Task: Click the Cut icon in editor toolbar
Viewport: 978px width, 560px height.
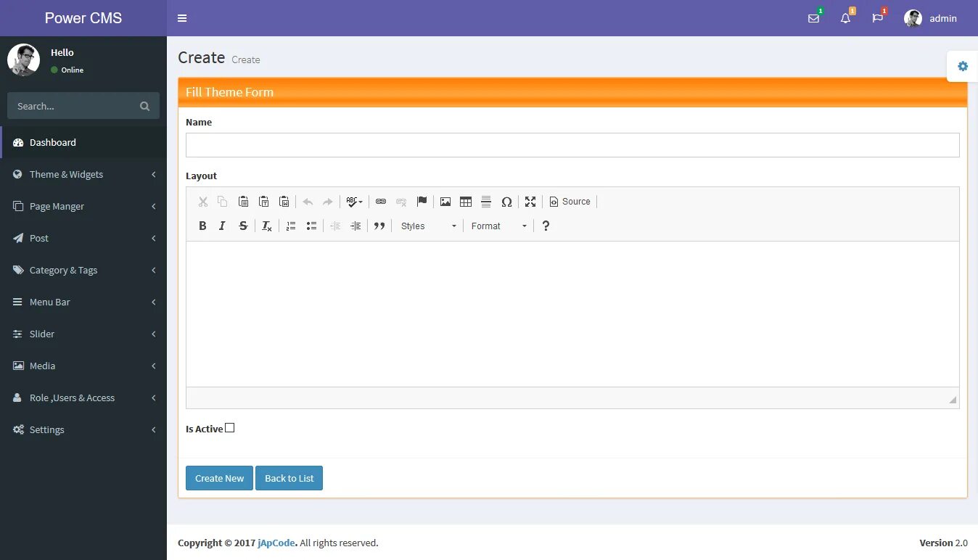Action: coord(203,202)
